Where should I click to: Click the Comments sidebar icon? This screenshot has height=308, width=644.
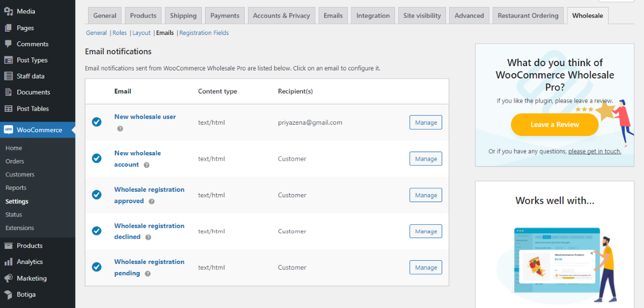point(8,44)
